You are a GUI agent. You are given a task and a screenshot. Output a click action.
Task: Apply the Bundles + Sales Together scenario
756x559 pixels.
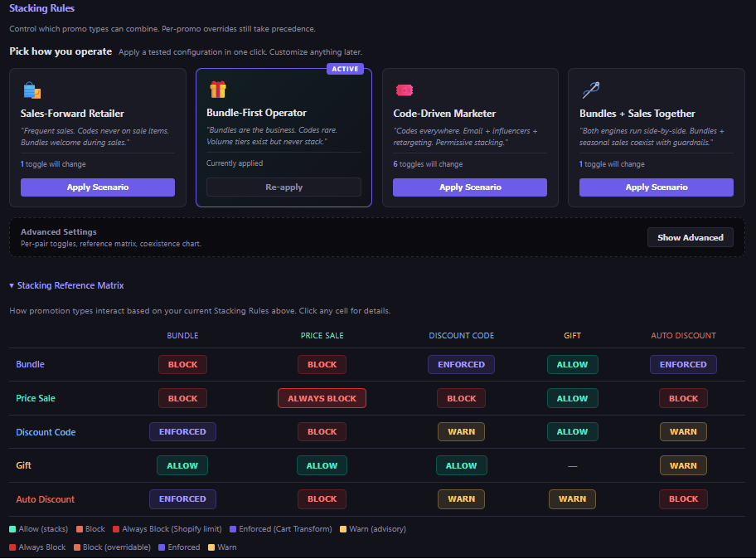pyautogui.click(x=657, y=187)
